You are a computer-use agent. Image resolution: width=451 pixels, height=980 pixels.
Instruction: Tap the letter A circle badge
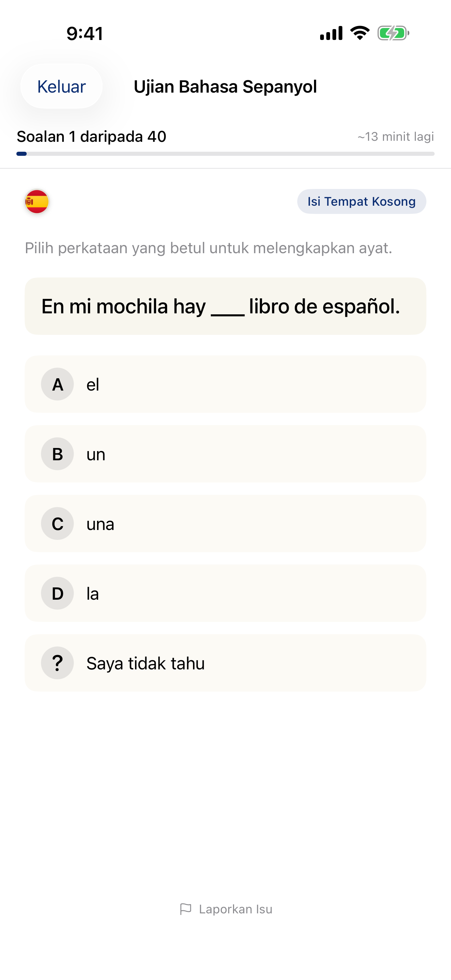[57, 384]
